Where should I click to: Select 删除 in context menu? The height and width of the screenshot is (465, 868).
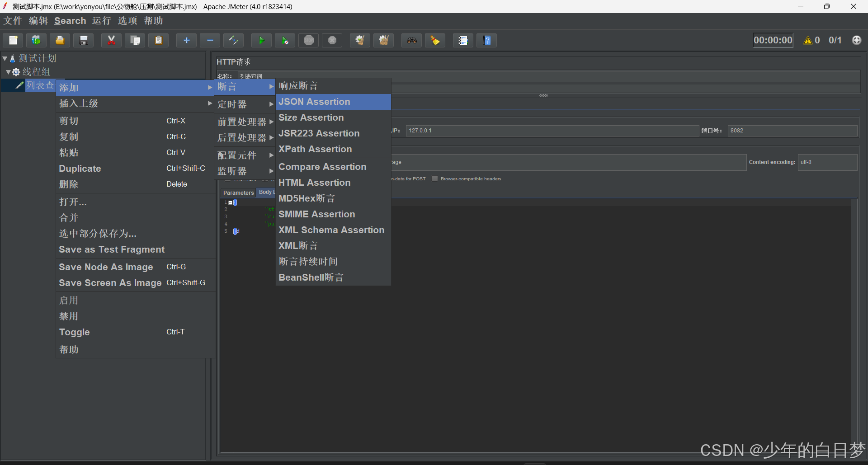135,184
